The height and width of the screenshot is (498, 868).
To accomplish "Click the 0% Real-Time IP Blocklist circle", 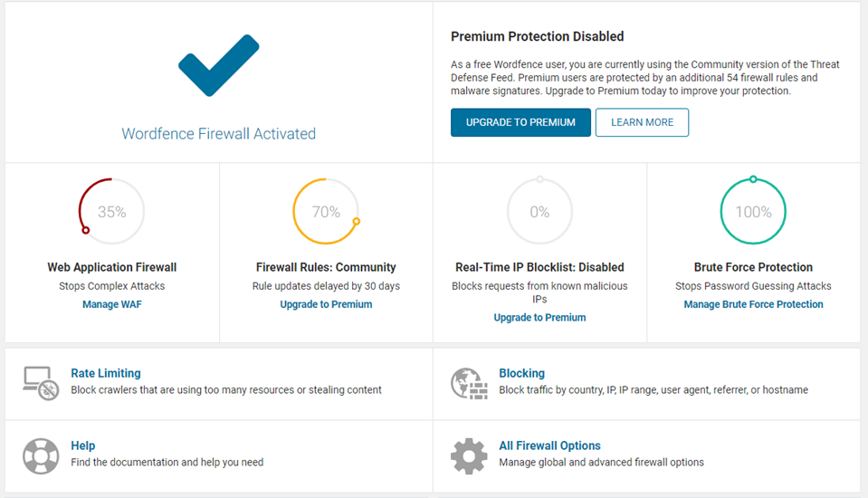I will click(x=539, y=212).
